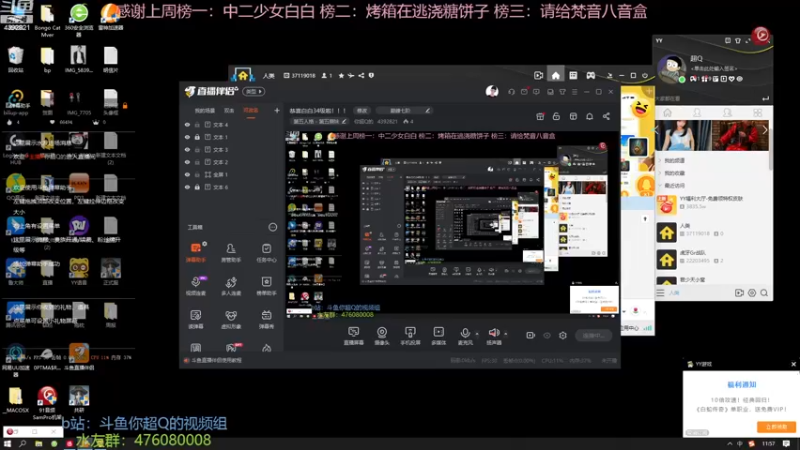Add a 直播屏幕 screen capture source
Viewport: 800px width, 450px height.
[x=354, y=336]
